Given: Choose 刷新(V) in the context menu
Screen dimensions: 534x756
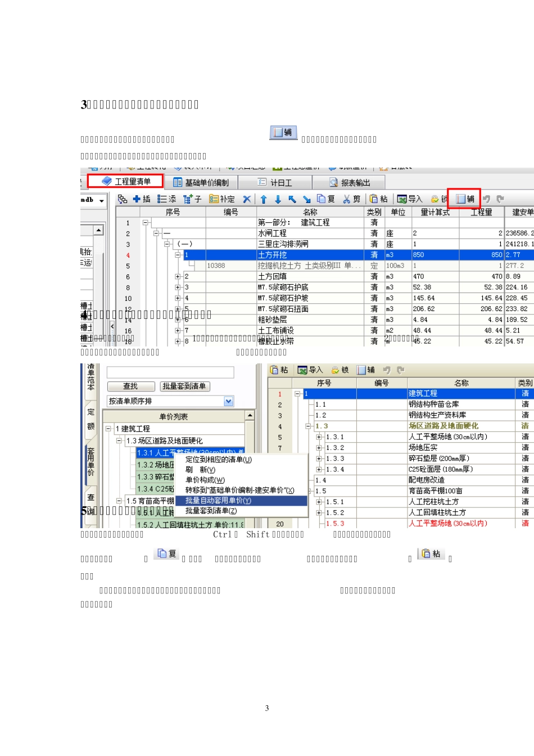Looking at the screenshot, I should point(241,470).
